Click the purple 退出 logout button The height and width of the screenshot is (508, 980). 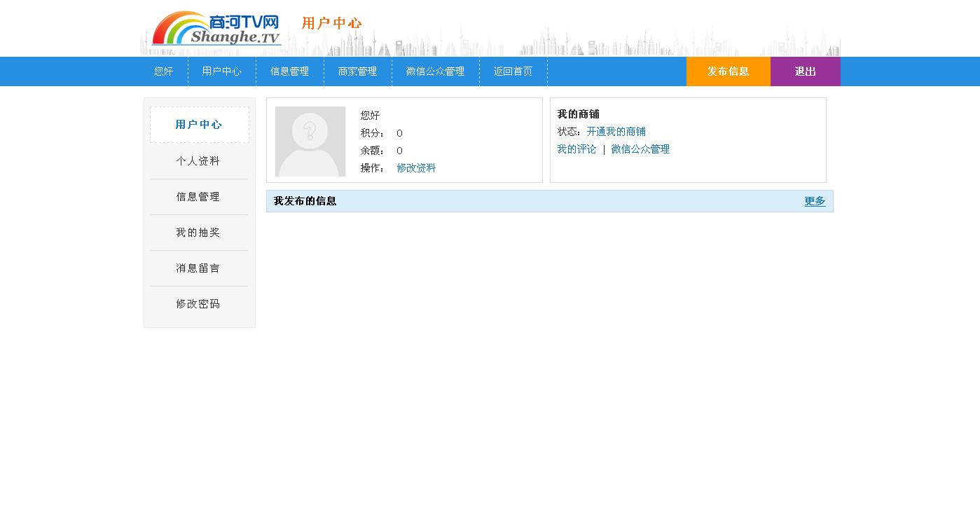pyautogui.click(x=805, y=71)
